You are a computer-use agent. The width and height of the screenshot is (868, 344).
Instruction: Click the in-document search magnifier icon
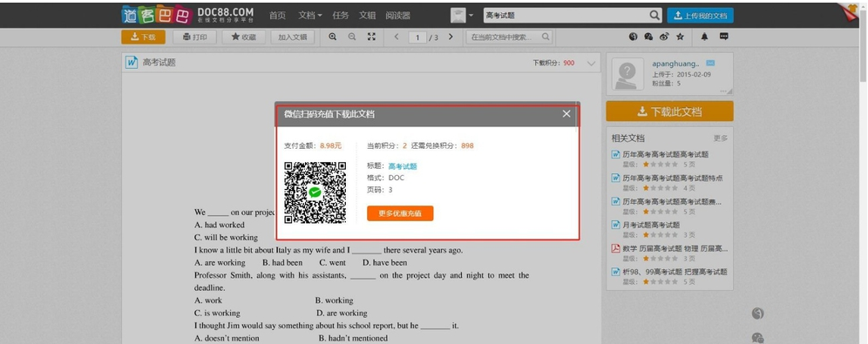tap(546, 37)
